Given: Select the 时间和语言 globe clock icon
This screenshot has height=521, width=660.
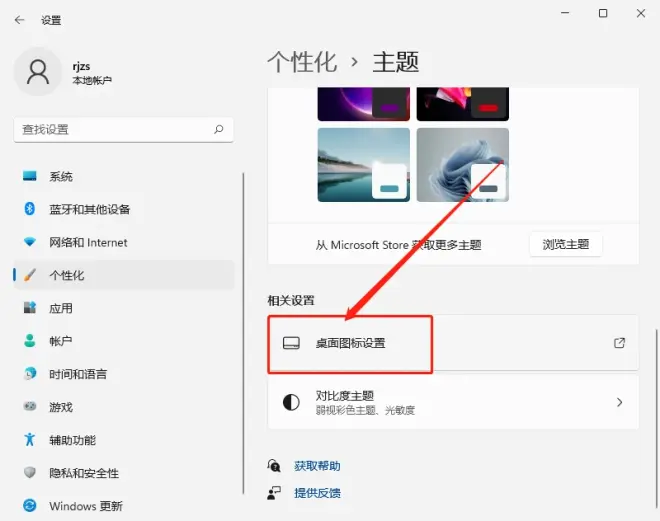Looking at the screenshot, I should click(x=29, y=374).
